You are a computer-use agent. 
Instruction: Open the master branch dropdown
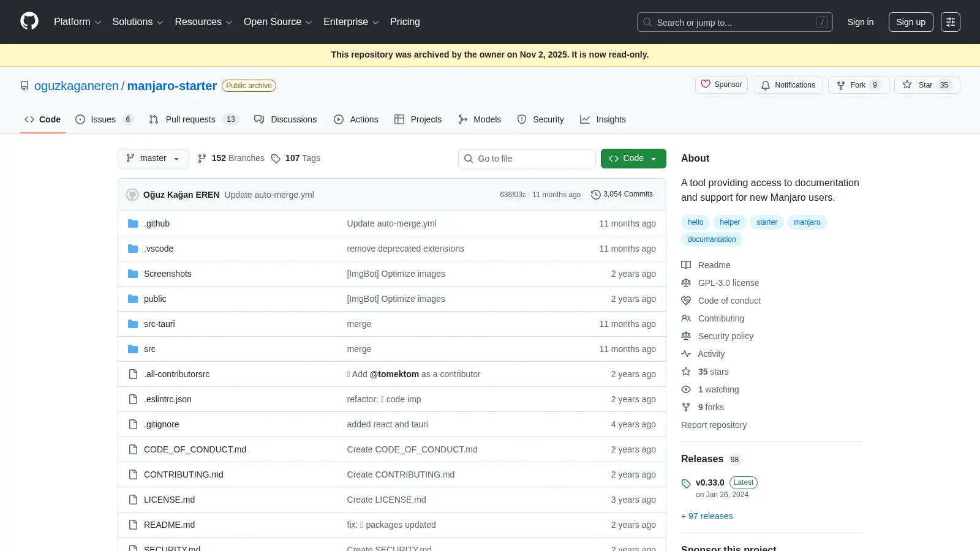[153, 159]
